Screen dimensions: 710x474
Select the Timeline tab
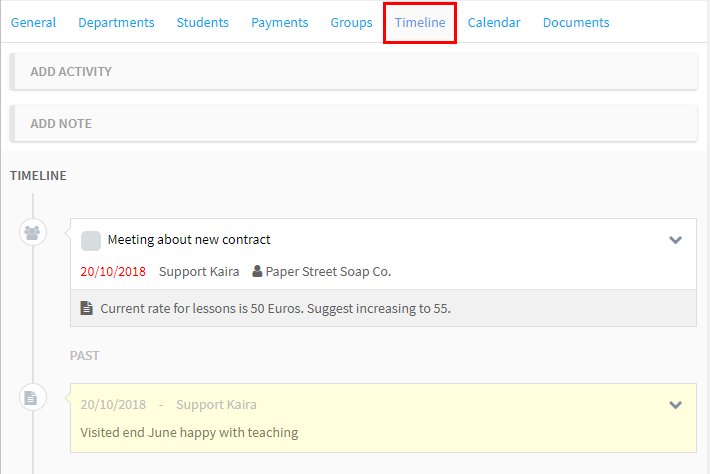click(x=420, y=23)
